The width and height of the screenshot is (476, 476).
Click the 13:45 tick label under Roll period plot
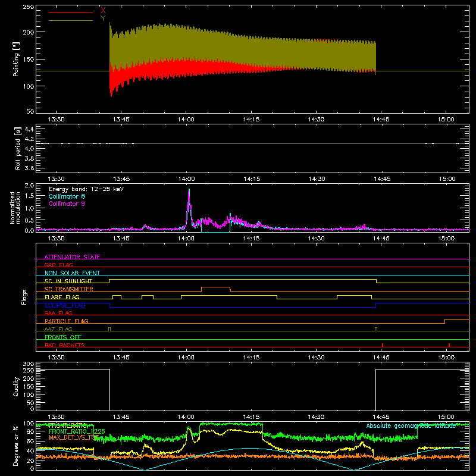[121, 179]
